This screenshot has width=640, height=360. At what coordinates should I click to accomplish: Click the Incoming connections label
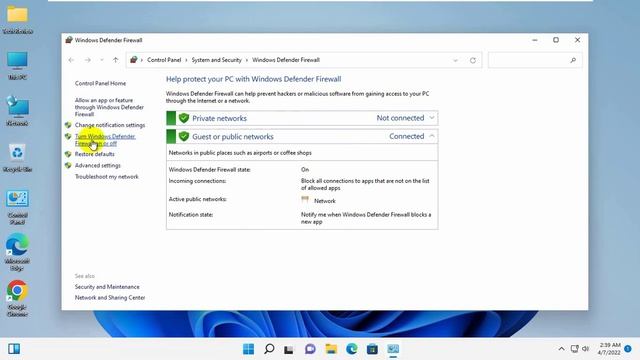click(197, 181)
